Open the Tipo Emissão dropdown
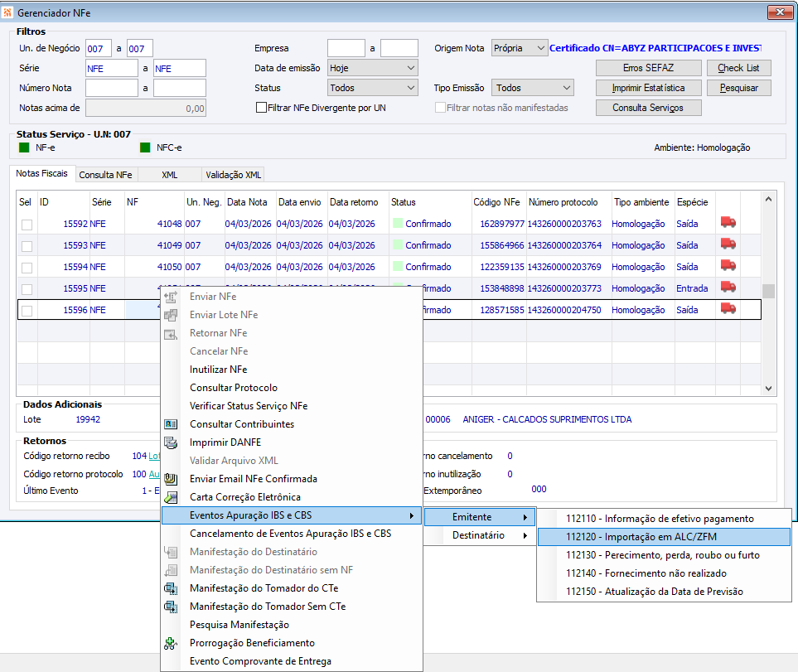 click(x=532, y=88)
